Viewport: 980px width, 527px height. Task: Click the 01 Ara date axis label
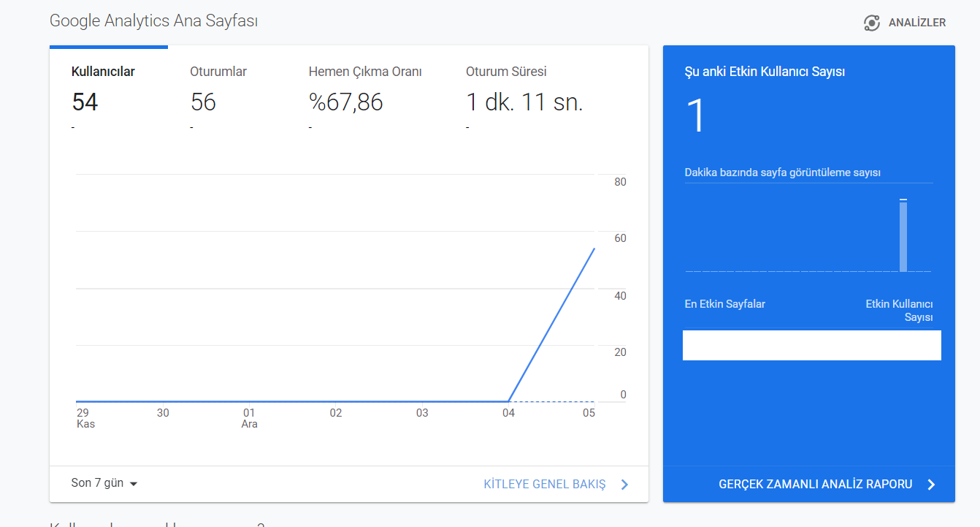coord(249,418)
